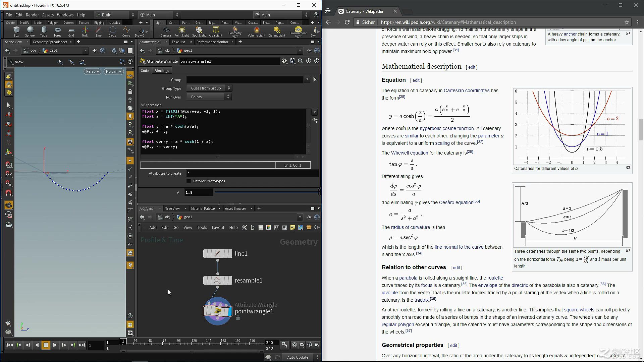Add an Environment Light from shelf
Screen dimensions: 644x362
(x=298, y=32)
